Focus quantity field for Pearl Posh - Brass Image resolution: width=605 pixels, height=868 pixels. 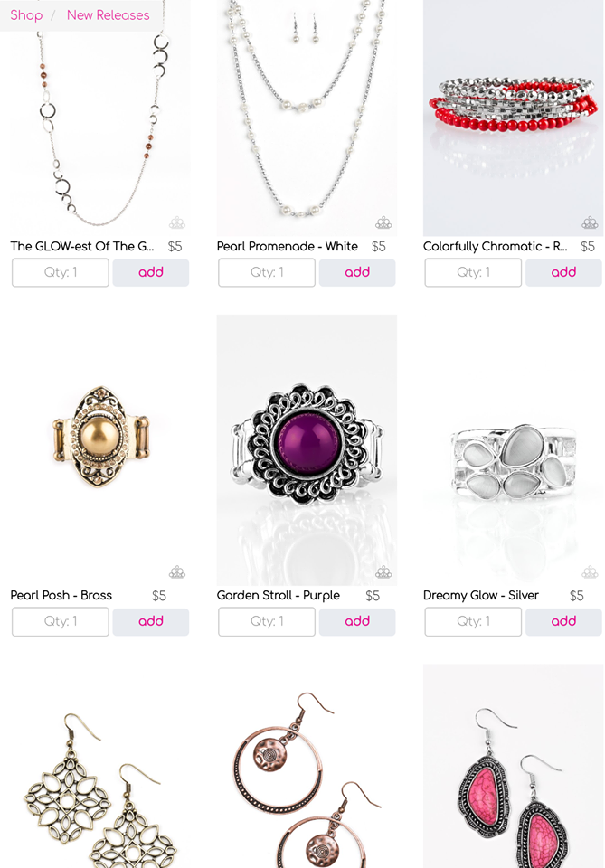point(61,622)
